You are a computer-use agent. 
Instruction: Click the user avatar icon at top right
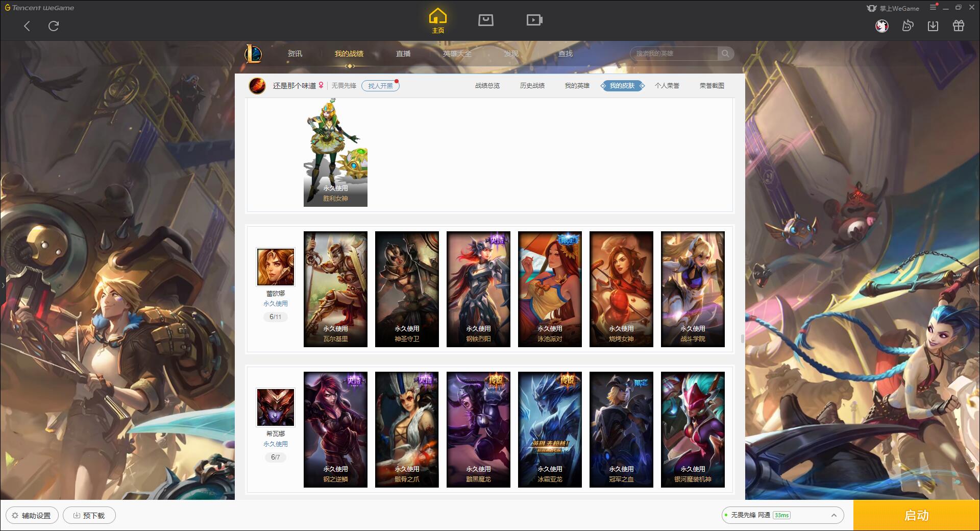pos(882,26)
